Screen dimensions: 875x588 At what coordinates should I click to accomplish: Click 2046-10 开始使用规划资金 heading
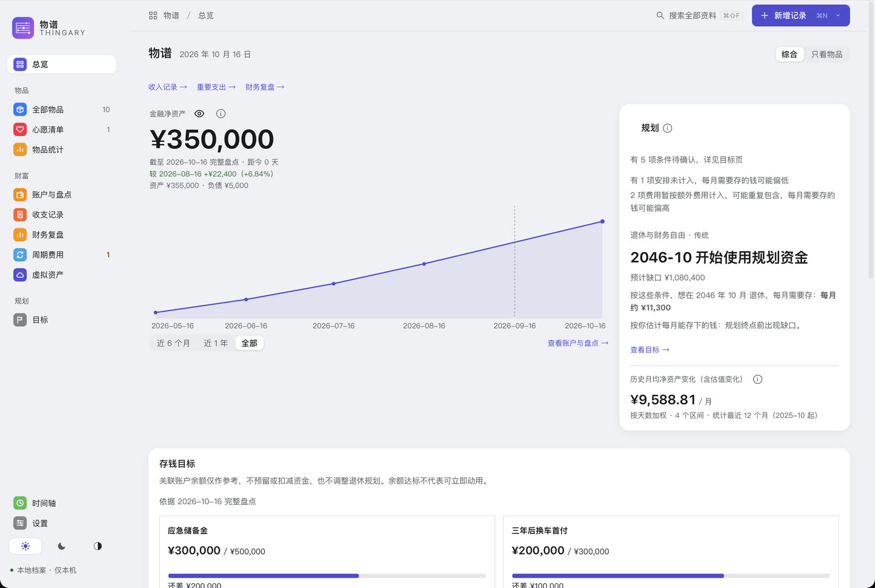719,258
